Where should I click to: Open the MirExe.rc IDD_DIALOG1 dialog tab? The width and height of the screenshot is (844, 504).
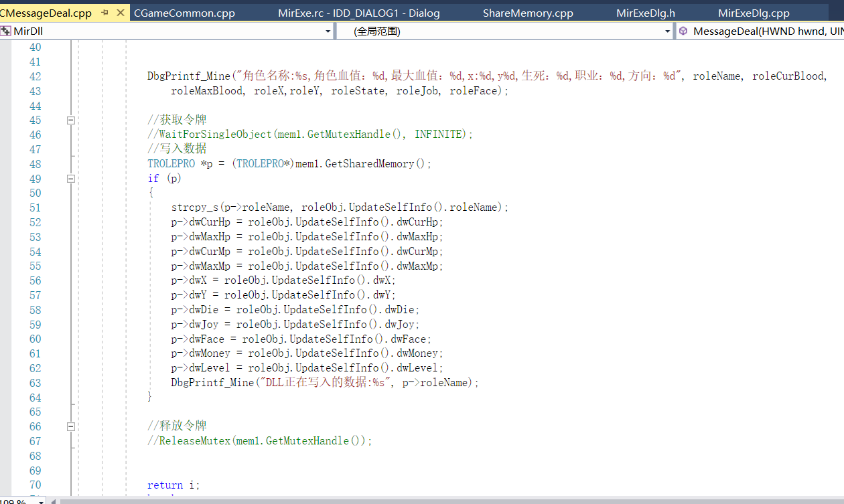tap(358, 13)
